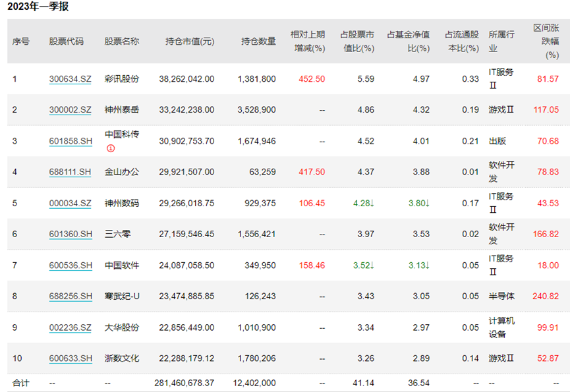This screenshot has width=570, height=392.
Task: Click the stock name 大华股份
Action: (x=122, y=327)
